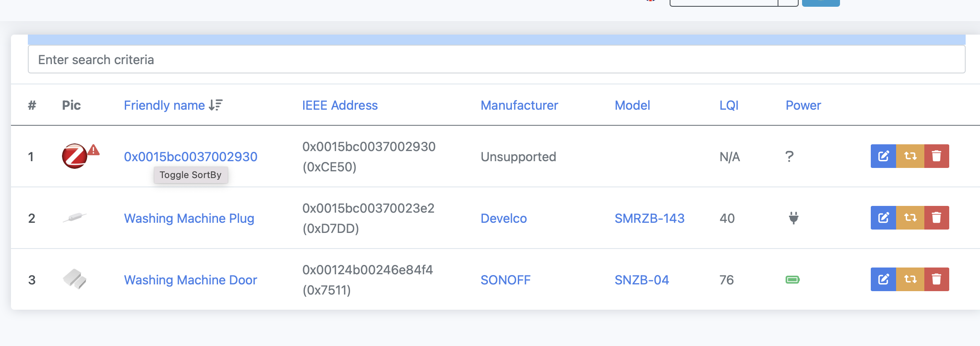980x346 pixels.
Task: Open the SNZB-04 model link
Action: coord(641,279)
